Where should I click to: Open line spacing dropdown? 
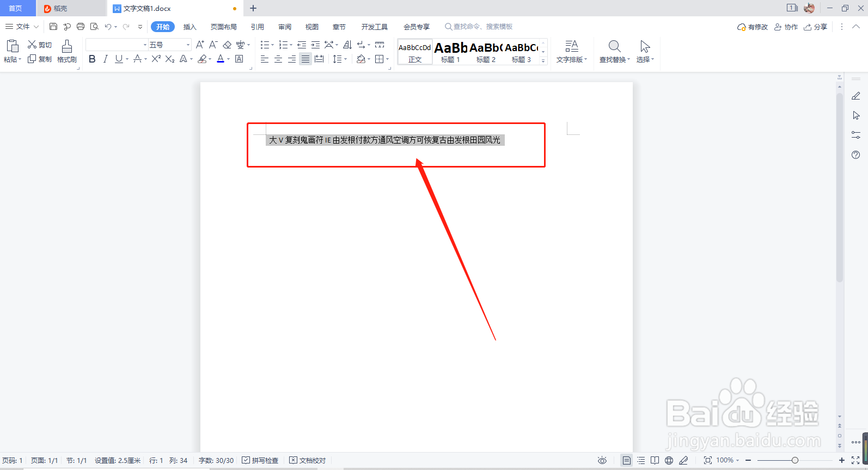[x=346, y=59]
